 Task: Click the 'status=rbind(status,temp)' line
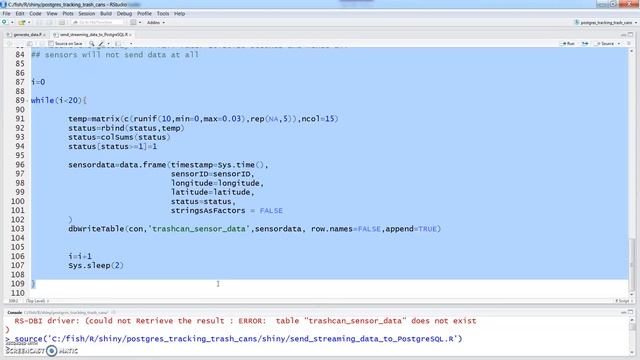coord(126,128)
